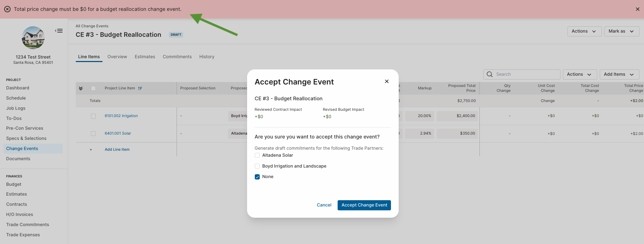Open table Actions dropdown beside Search
Image resolution: width=644 pixels, height=244 pixels.
pos(580,74)
